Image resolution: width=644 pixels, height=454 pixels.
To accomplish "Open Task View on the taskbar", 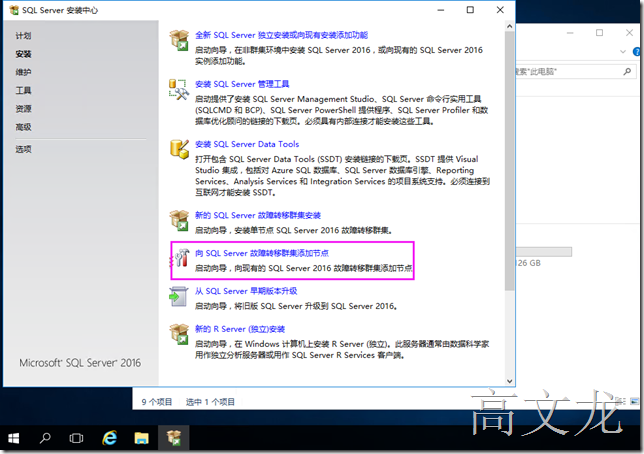I will coord(76,438).
